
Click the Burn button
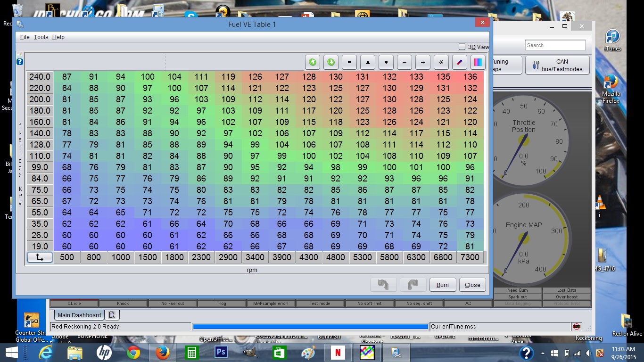442,285
